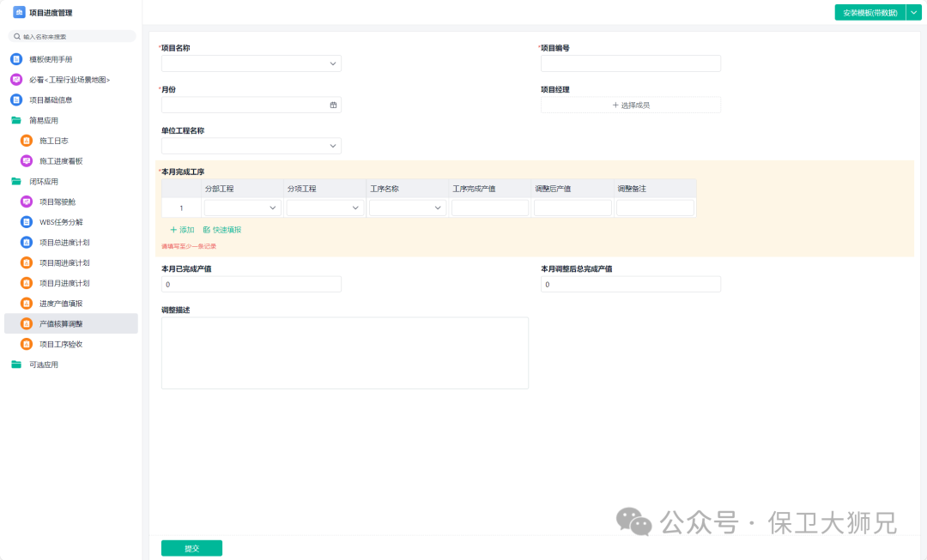Click the 快速填报 edit icon
927x560 pixels.
coord(206,230)
